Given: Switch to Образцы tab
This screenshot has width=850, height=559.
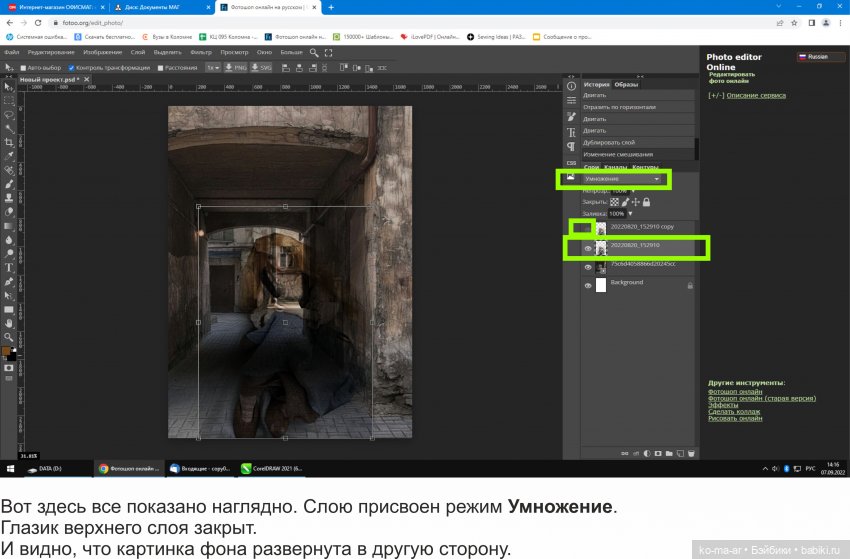Looking at the screenshot, I should tap(626, 85).
